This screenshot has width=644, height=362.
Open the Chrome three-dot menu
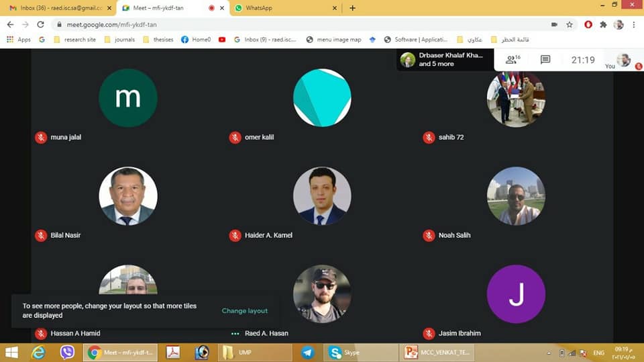click(633, 24)
